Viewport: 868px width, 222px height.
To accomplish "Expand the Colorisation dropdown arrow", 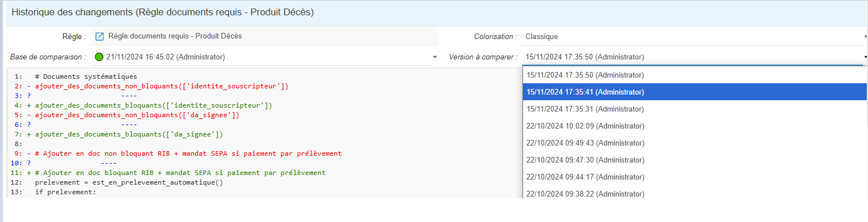I will [x=865, y=36].
